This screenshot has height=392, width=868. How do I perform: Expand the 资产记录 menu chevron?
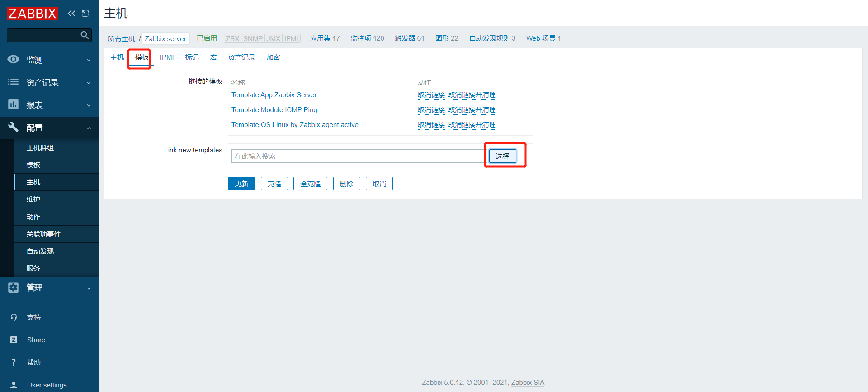click(89, 83)
